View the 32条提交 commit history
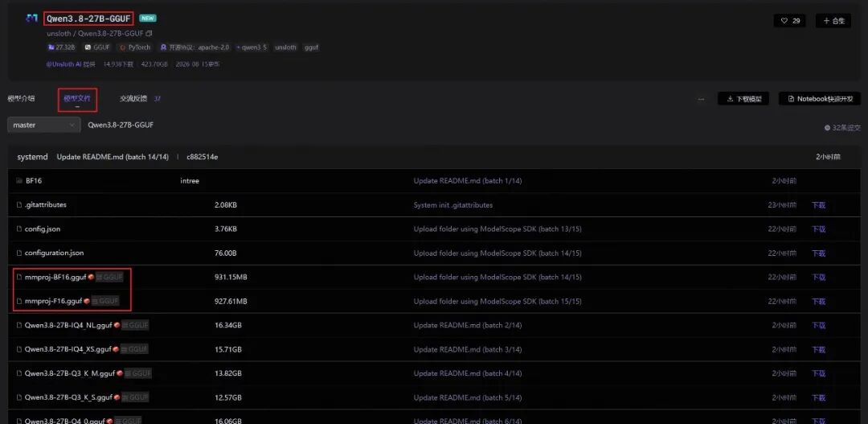Viewport: 868px width, 424px height. (842, 127)
